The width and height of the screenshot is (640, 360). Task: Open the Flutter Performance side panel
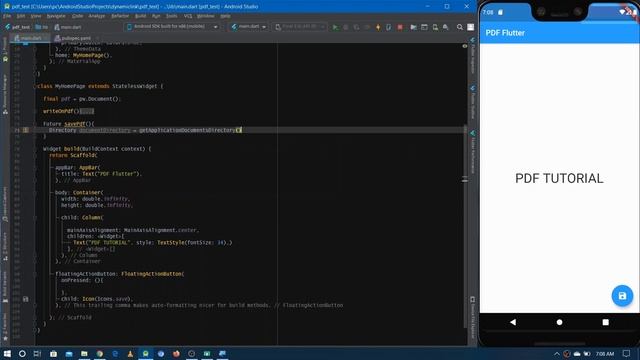tap(473, 152)
